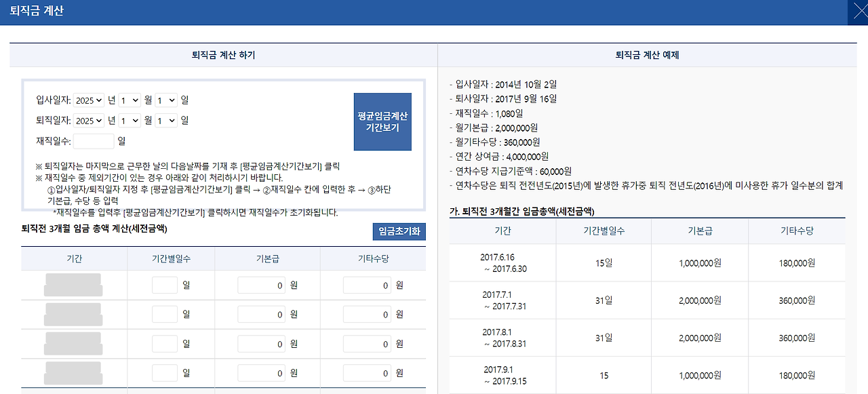
Task: Click second row 기타수당 amount field
Action: pos(368,315)
